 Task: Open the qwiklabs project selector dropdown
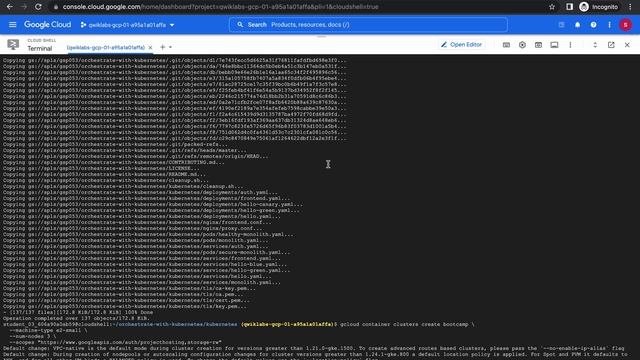(x=127, y=25)
